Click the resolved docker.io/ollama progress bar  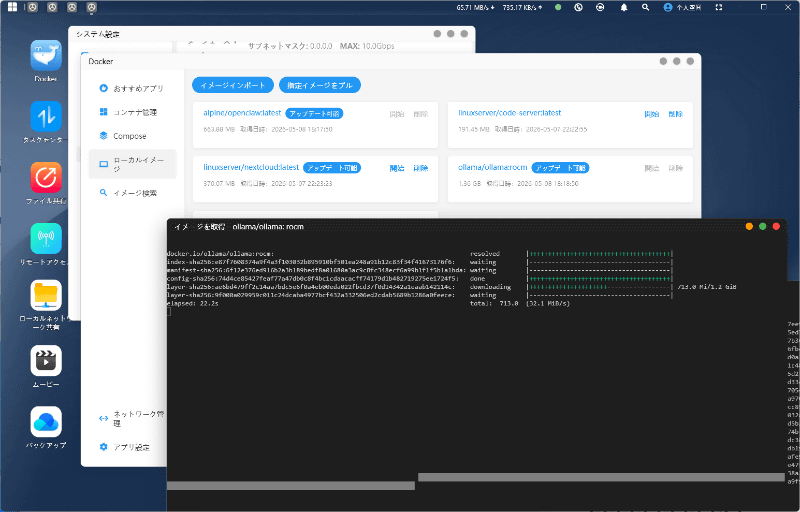[600, 254]
